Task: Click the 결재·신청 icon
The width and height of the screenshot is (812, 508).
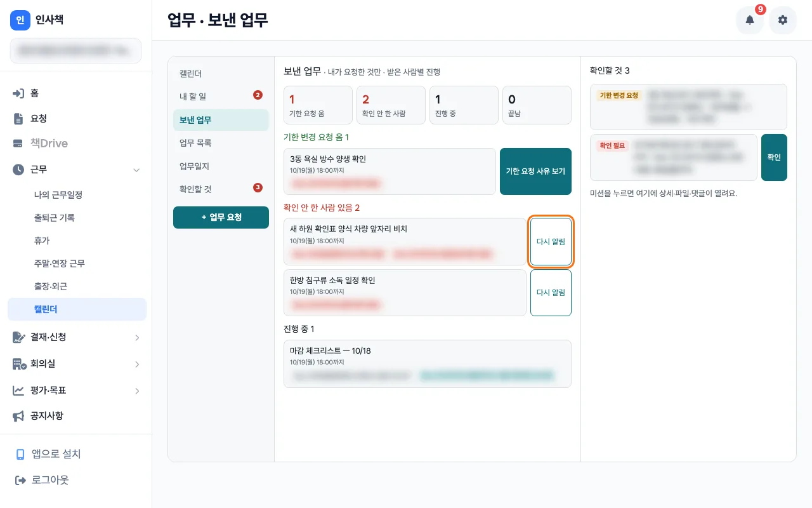Action: tap(18, 337)
